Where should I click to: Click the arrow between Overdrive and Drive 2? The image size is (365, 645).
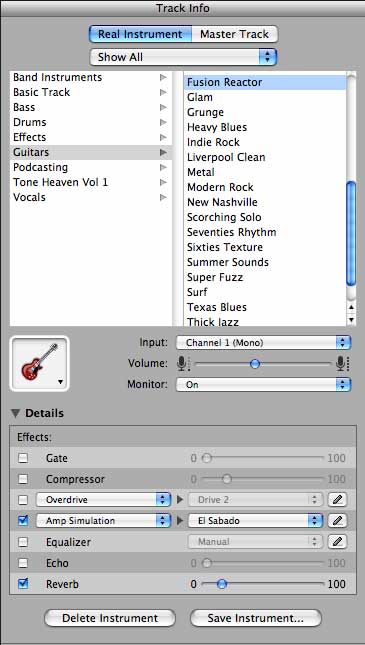(x=180, y=500)
